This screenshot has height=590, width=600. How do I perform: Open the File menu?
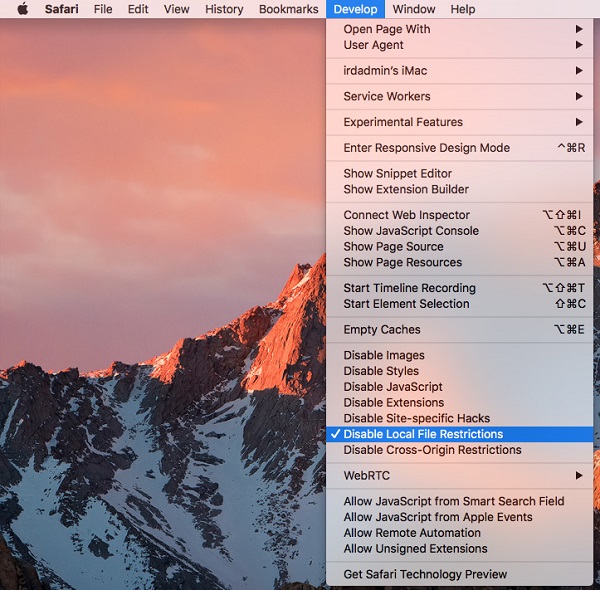(103, 9)
